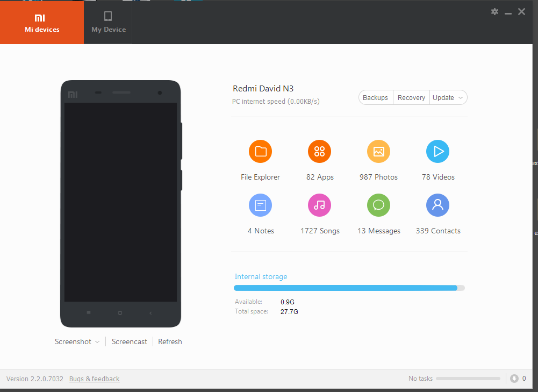Click the 82 Apps label
538x392 pixels.
[320, 177]
